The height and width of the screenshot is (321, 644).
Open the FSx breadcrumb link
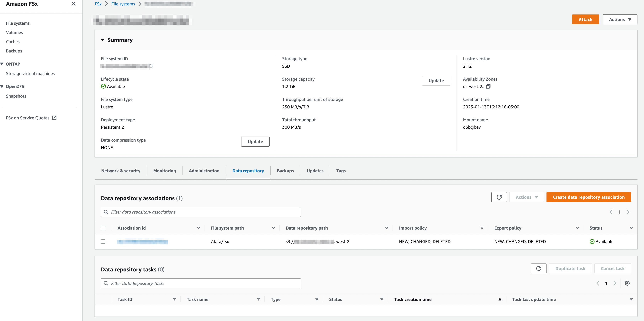coord(98,4)
